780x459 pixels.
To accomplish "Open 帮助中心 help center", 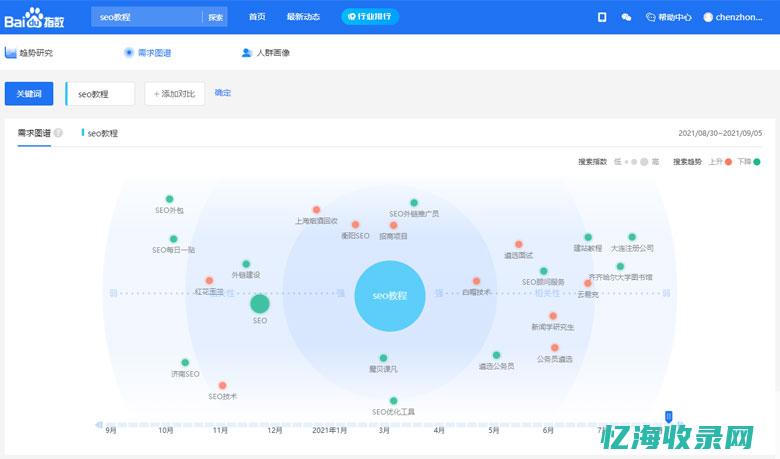I will [x=669, y=17].
